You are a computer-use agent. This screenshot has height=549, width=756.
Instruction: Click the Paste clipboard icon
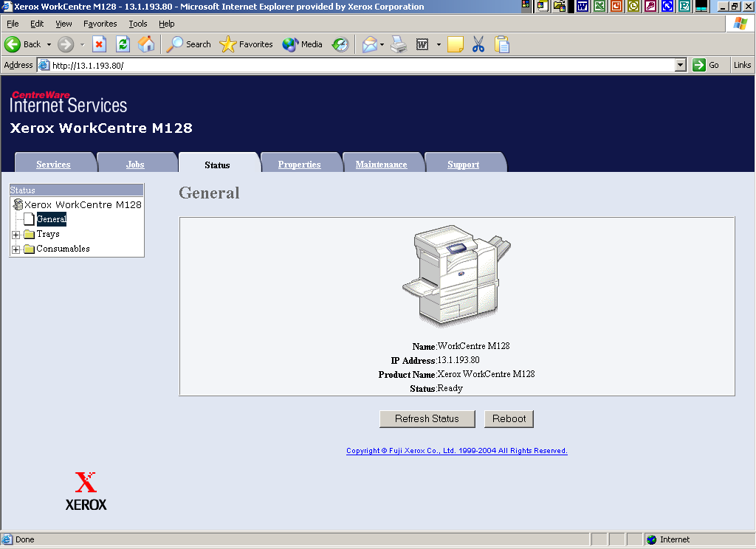502,44
